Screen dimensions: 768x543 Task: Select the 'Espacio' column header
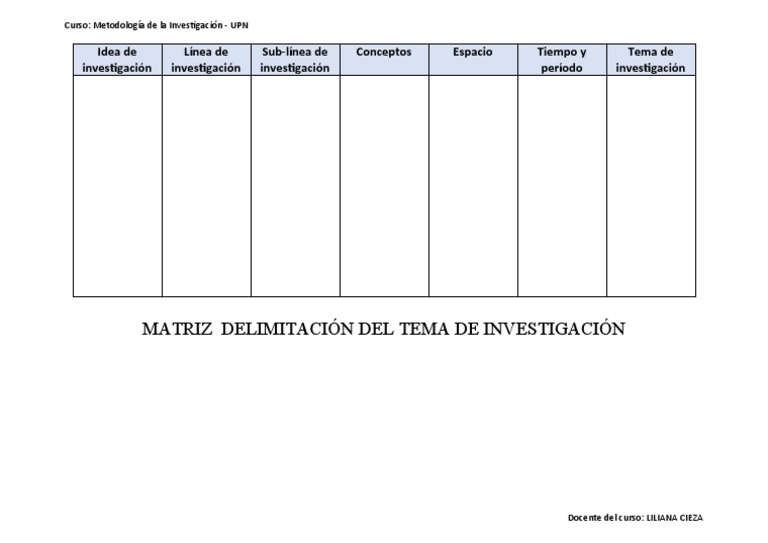(x=473, y=60)
